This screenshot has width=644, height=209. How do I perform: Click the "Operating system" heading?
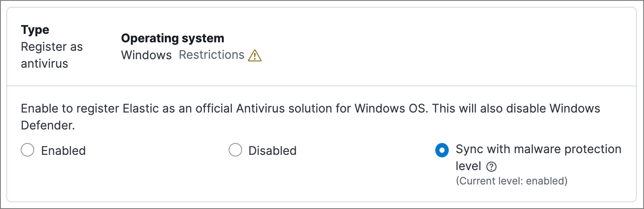172,38
